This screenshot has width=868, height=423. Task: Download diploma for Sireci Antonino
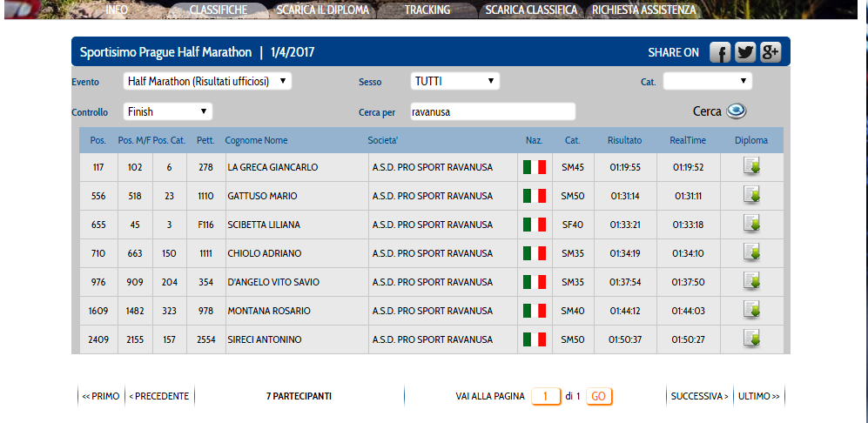751,339
